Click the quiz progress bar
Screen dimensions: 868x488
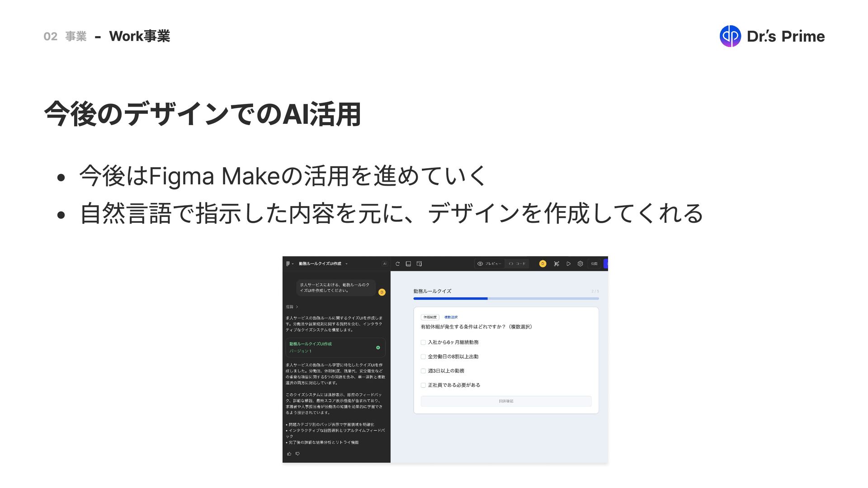point(506,299)
